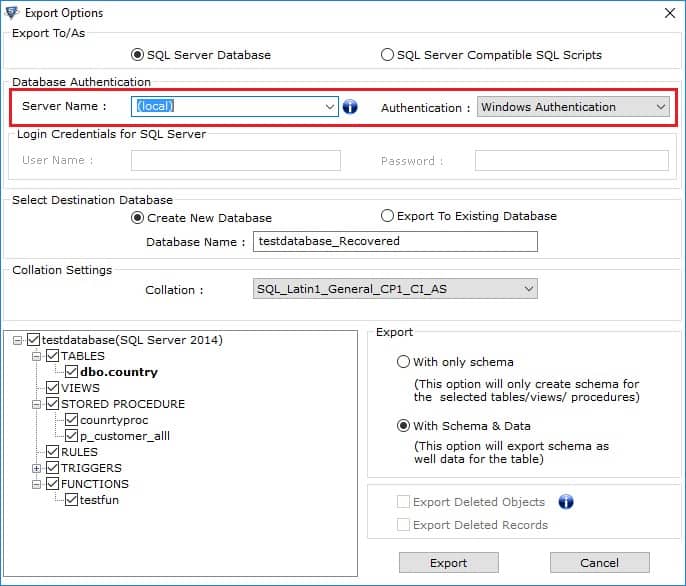
Task: Click the Cancel button
Action: (x=599, y=562)
